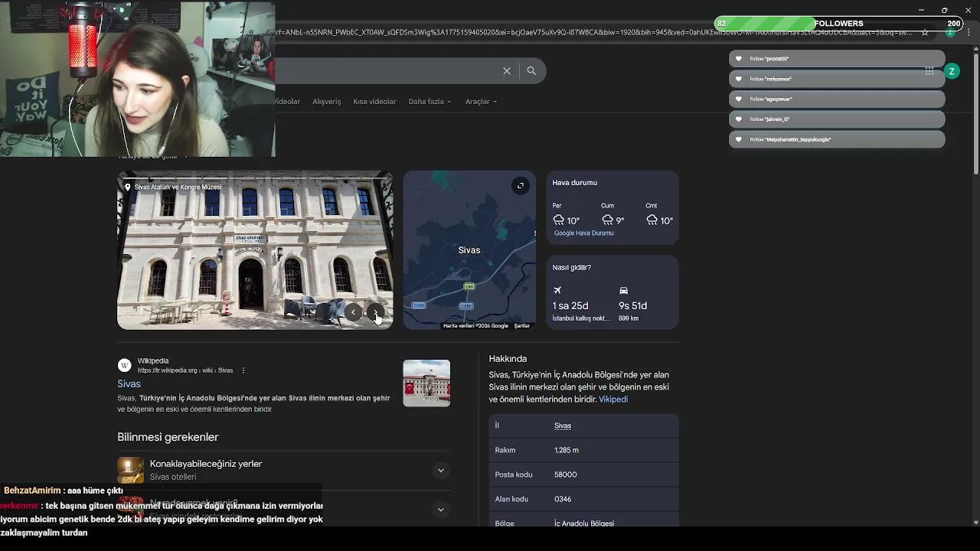980x551 pixels.
Task: Click inside the Google search input
Action: tap(387, 70)
